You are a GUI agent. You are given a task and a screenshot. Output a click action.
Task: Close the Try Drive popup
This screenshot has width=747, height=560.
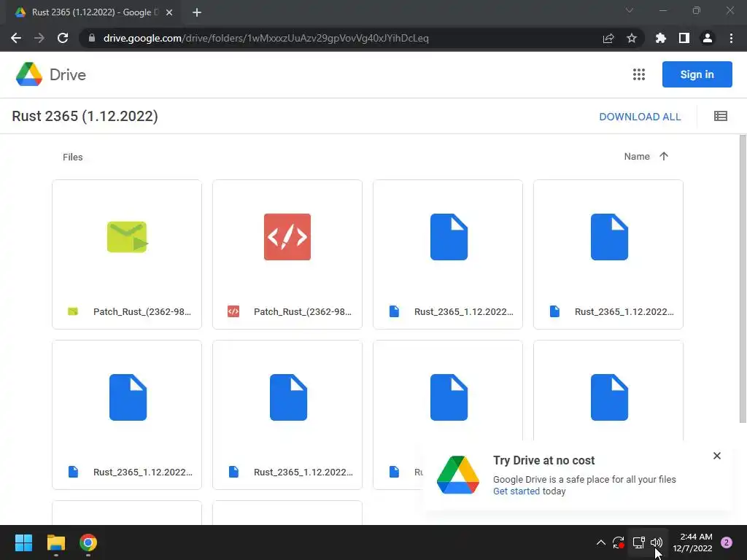(717, 456)
